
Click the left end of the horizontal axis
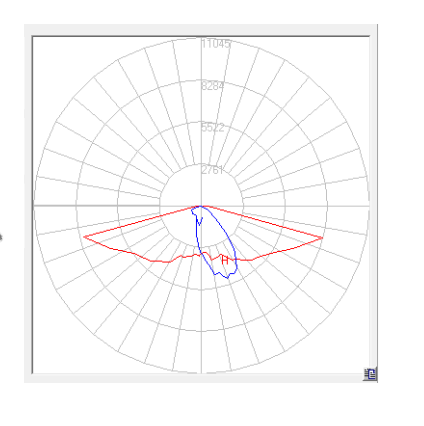coord(35,206)
